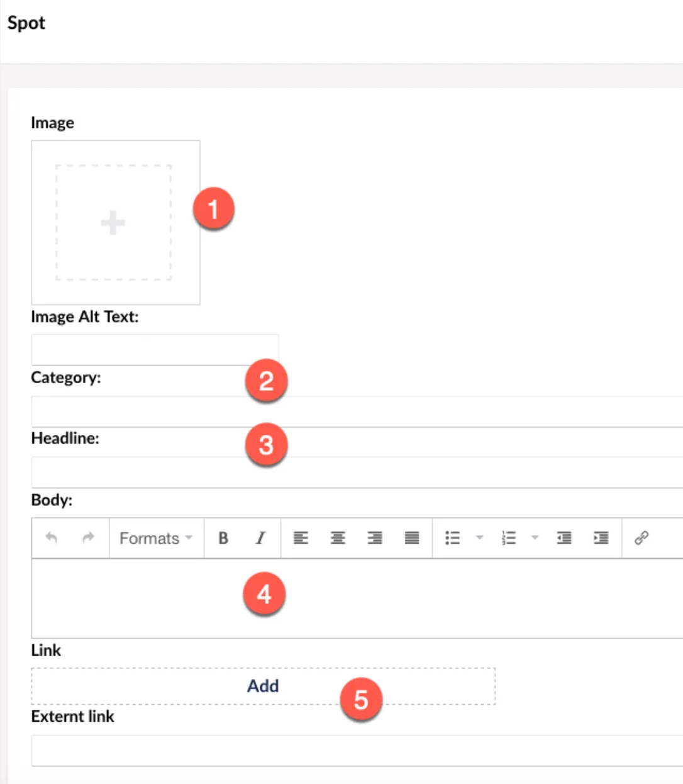Expand numbered list style options arrow
Screen dimensions: 683x784
pos(535,538)
